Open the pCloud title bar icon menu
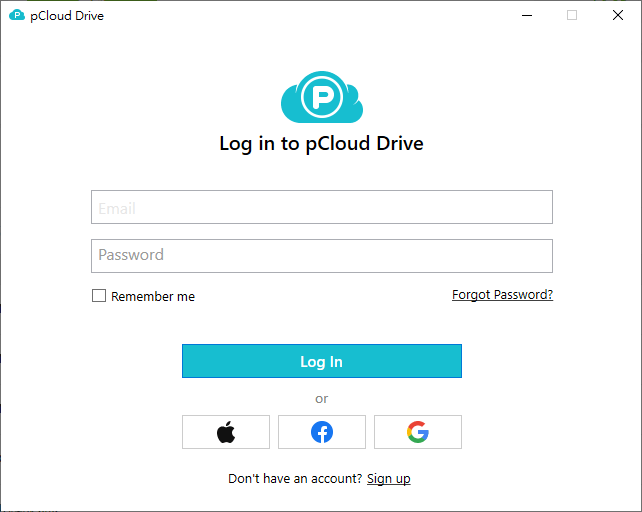 [x=17, y=15]
